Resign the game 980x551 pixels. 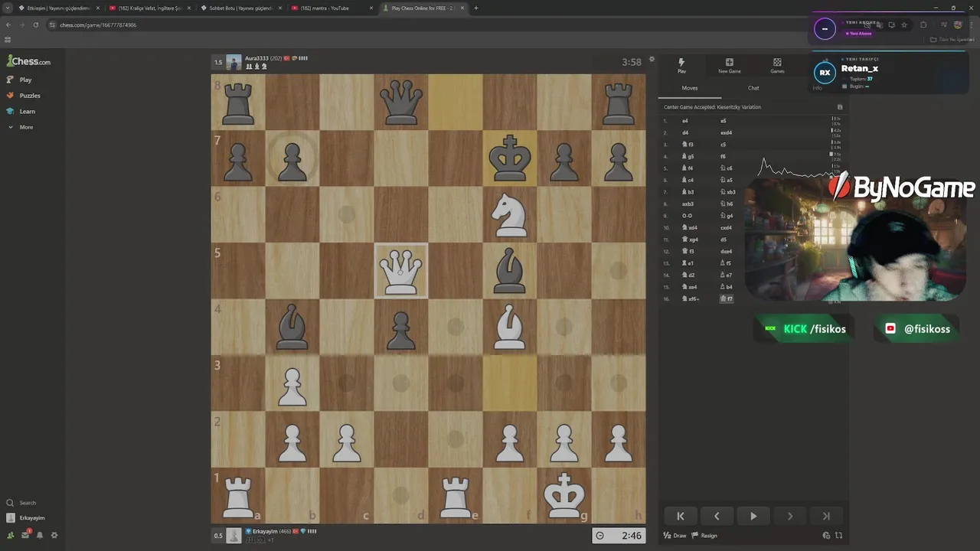point(704,536)
